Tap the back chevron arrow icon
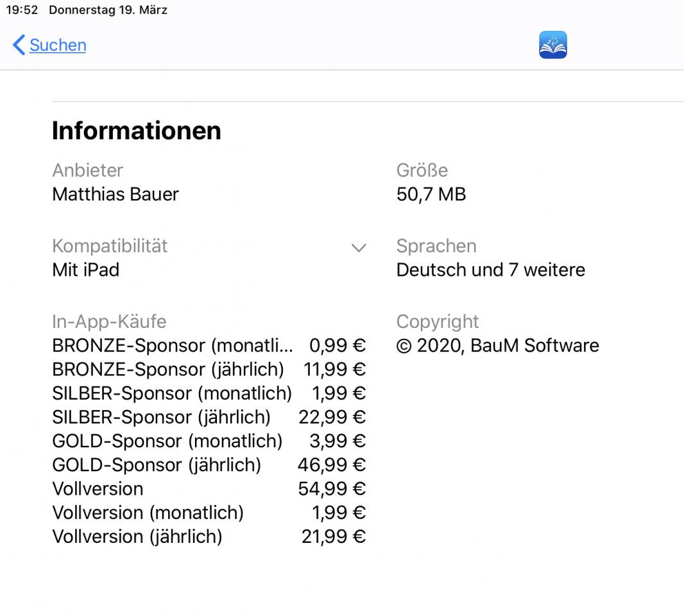This screenshot has height=616, width=684. pos(19,45)
